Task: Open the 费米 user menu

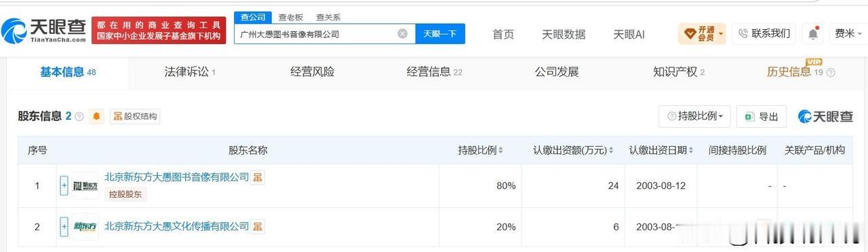Action: tap(848, 33)
